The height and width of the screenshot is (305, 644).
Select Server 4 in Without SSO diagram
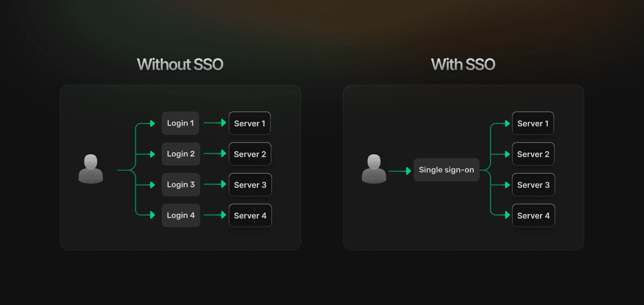(250, 215)
